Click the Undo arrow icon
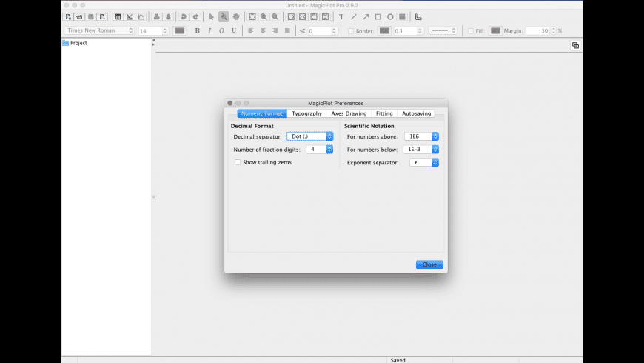 click(x=184, y=17)
